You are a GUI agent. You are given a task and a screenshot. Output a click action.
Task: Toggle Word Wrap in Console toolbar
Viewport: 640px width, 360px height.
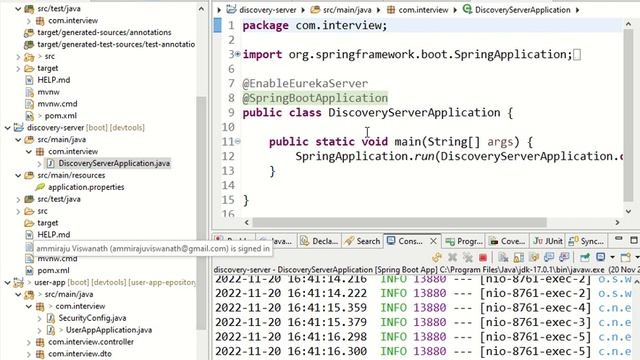point(534,257)
